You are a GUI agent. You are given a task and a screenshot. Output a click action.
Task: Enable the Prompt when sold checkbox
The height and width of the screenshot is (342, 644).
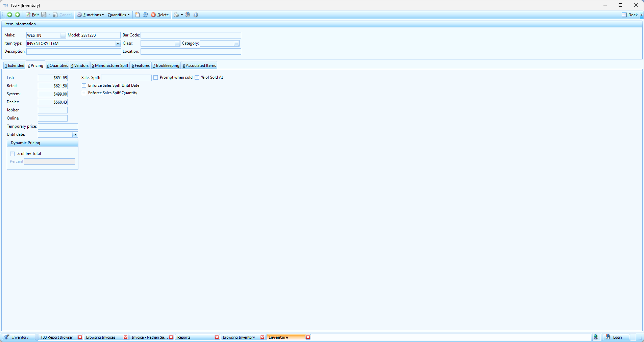pyautogui.click(x=156, y=78)
